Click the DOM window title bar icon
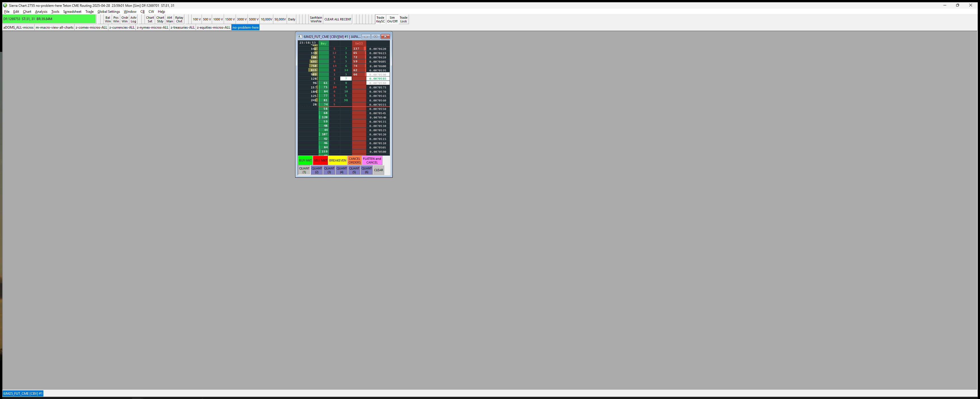The width and height of the screenshot is (980, 399). point(300,37)
